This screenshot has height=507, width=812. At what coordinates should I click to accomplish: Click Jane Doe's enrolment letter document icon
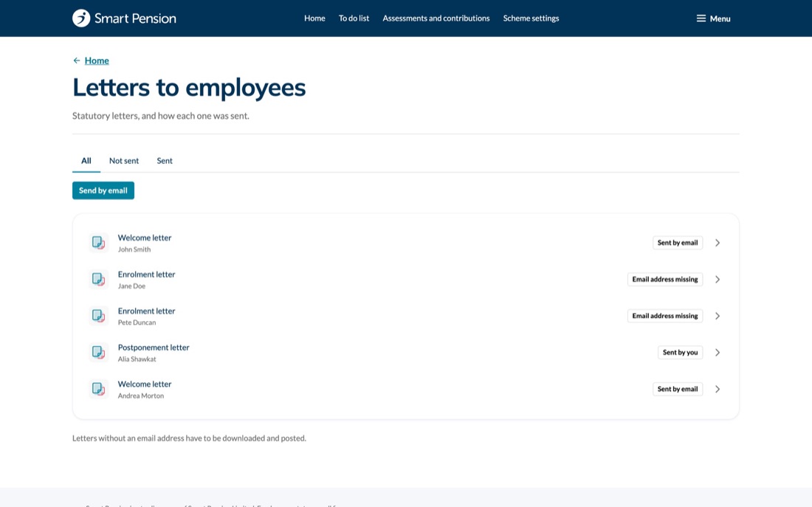(x=98, y=279)
